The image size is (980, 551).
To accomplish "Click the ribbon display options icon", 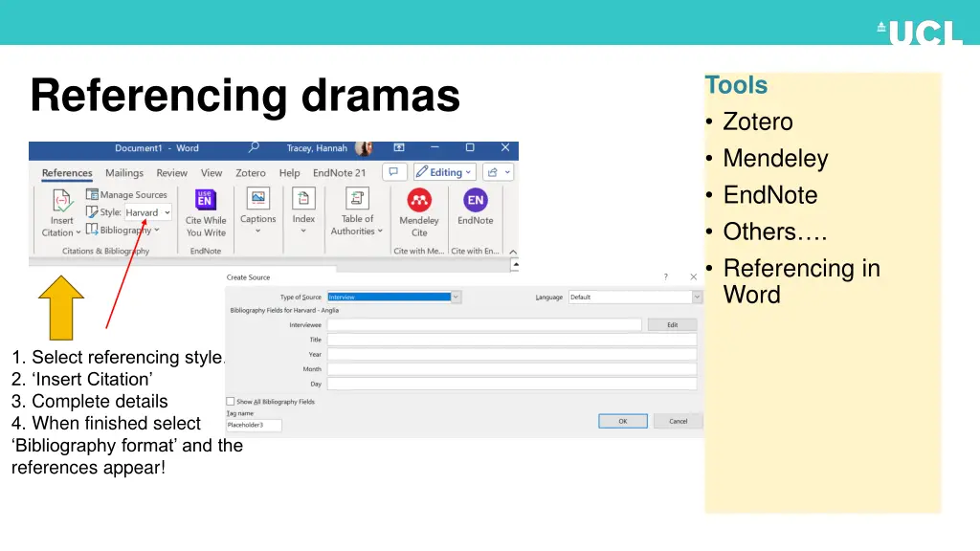I will click(399, 147).
